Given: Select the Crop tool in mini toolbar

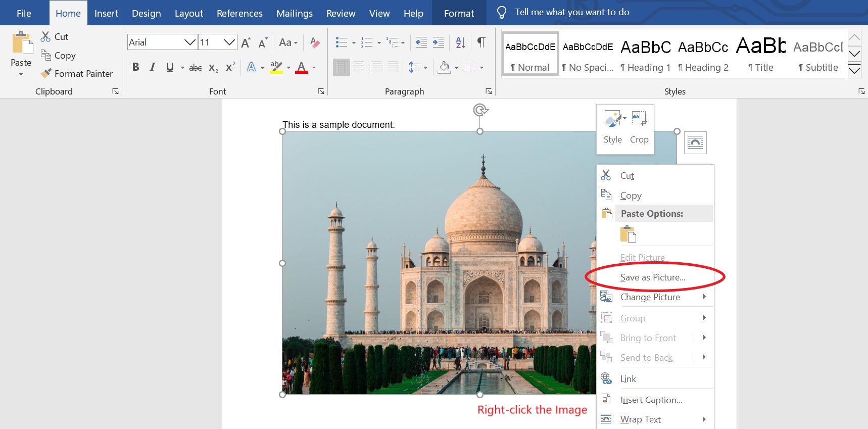Looking at the screenshot, I should (x=639, y=128).
